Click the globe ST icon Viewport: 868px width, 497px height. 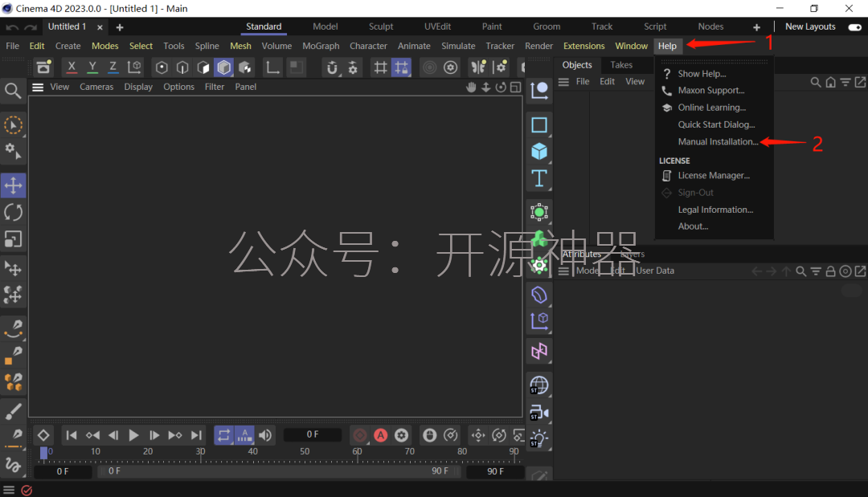[x=539, y=385]
